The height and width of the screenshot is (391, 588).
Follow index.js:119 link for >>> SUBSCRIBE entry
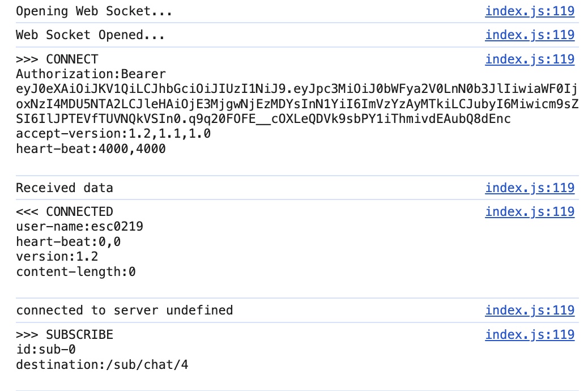[x=530, y=335]
